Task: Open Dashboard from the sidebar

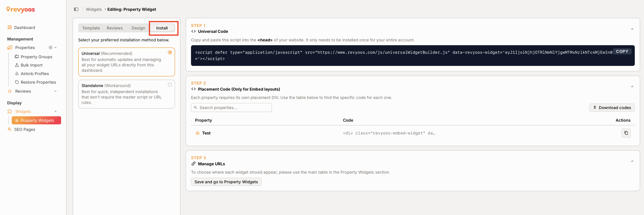Action: point(24,27)
